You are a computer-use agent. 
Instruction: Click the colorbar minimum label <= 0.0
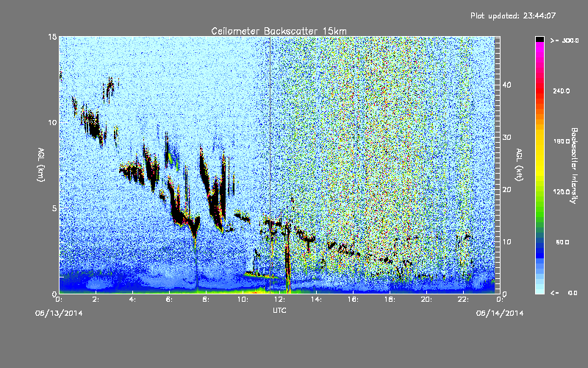click(564, 293)
